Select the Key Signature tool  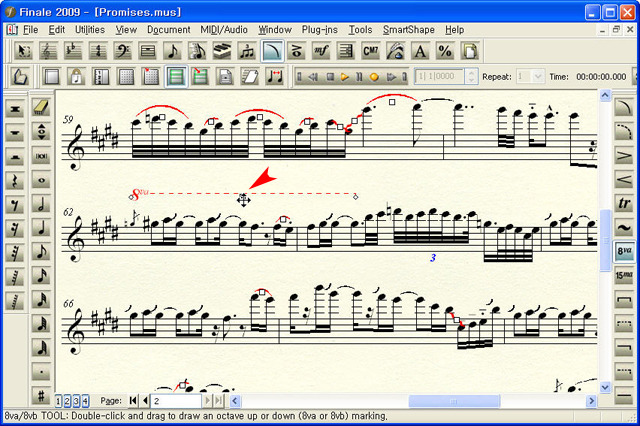pyautogui.click(x=73, y=51)
